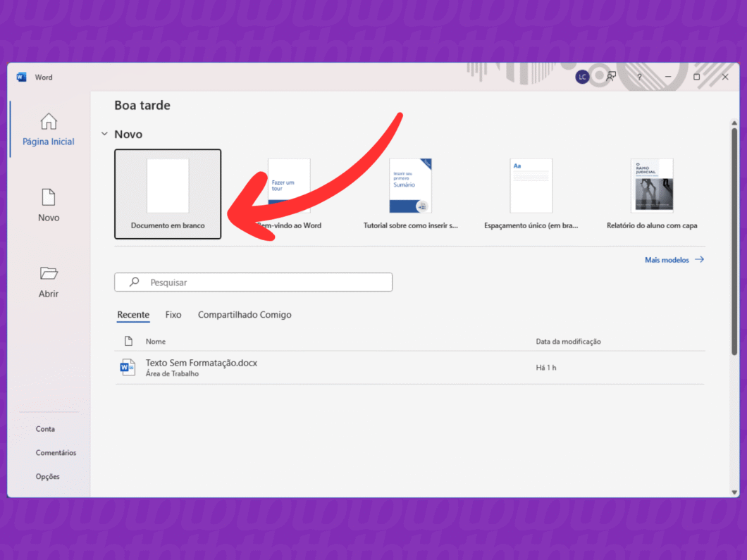Image resolution: width=747 pixels, height=560 pixels.
Task: Pick the Espaçamento único template
Action: pos(531,194)
